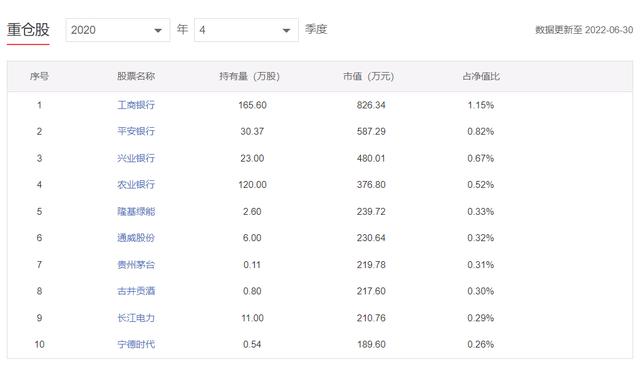Click row number 10 in the table
The image size is (640, 367).
tap(39, 344)
